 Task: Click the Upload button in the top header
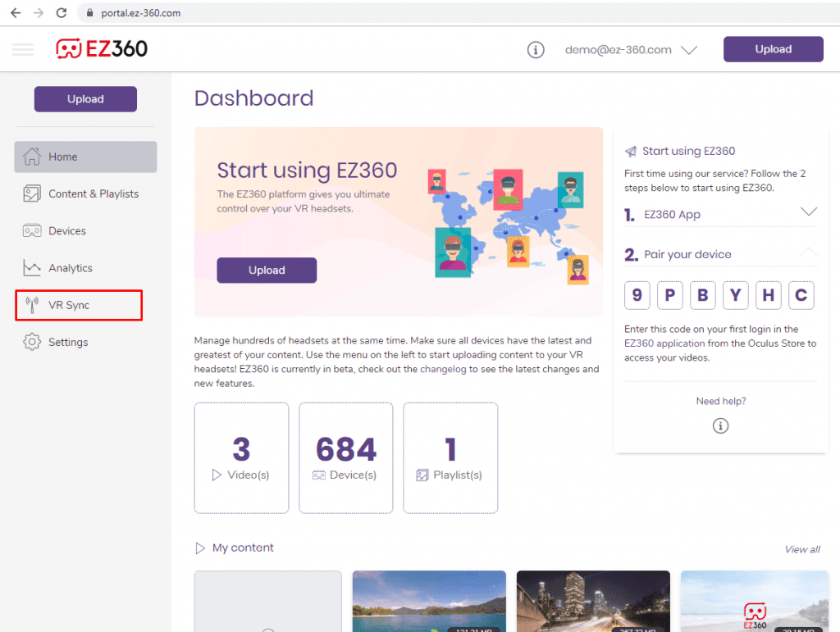(773, 49)
